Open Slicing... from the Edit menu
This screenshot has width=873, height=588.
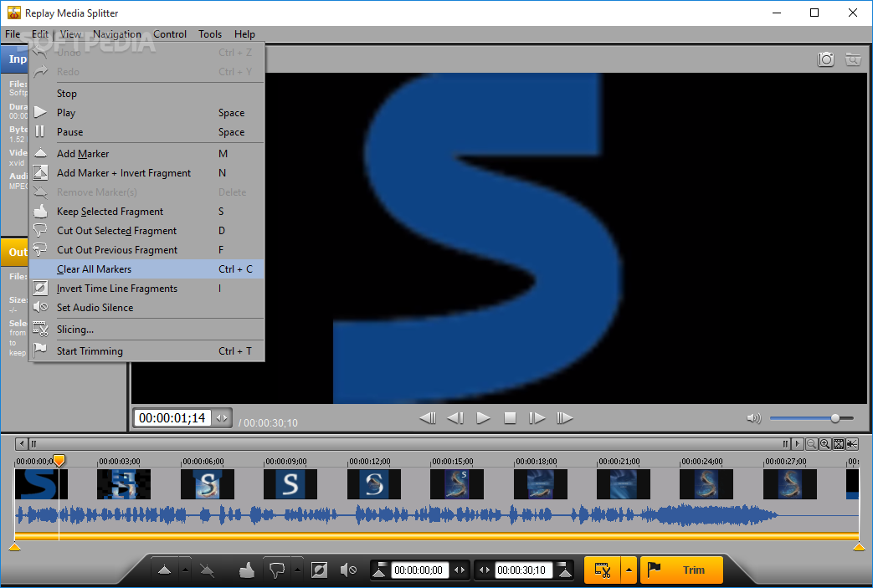tap(147, 330)
